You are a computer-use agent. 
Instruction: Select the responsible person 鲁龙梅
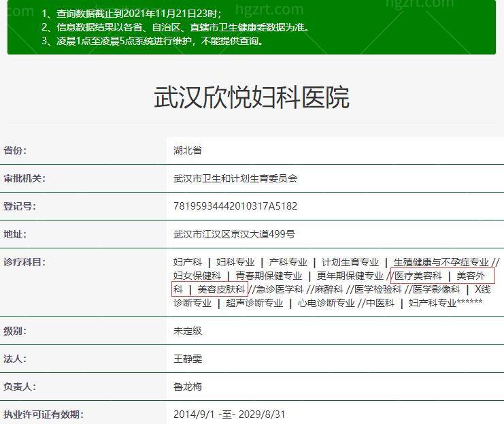click(188, 387)
